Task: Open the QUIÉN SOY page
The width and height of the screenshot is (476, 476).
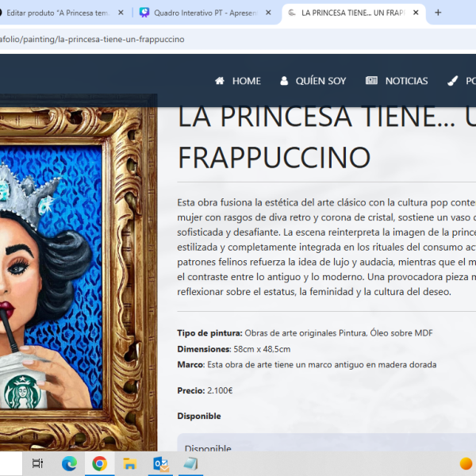Action: (x=321, y=81)
